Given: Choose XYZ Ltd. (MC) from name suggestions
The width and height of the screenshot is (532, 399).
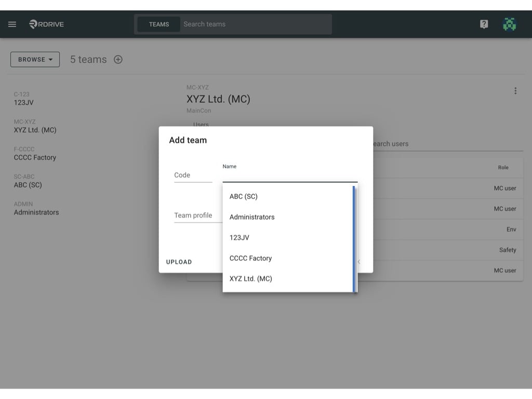Looking at the screenshot, I should tap(287, 278).
